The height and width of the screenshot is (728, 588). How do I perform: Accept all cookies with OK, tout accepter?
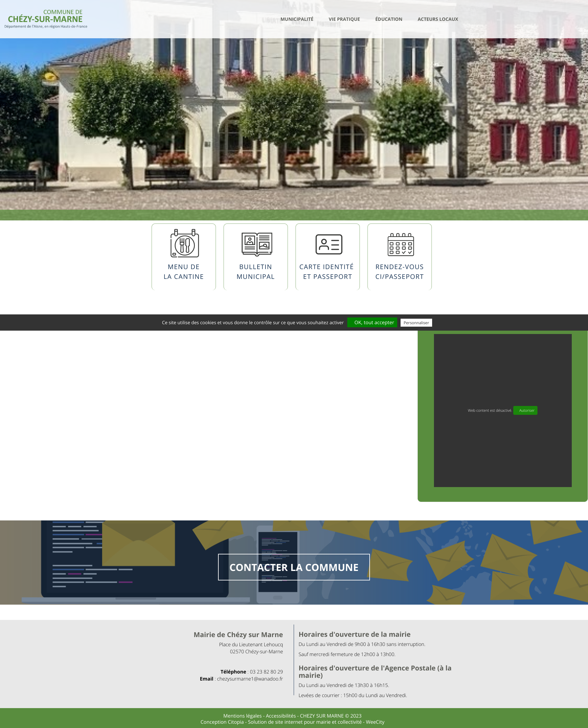372,322
